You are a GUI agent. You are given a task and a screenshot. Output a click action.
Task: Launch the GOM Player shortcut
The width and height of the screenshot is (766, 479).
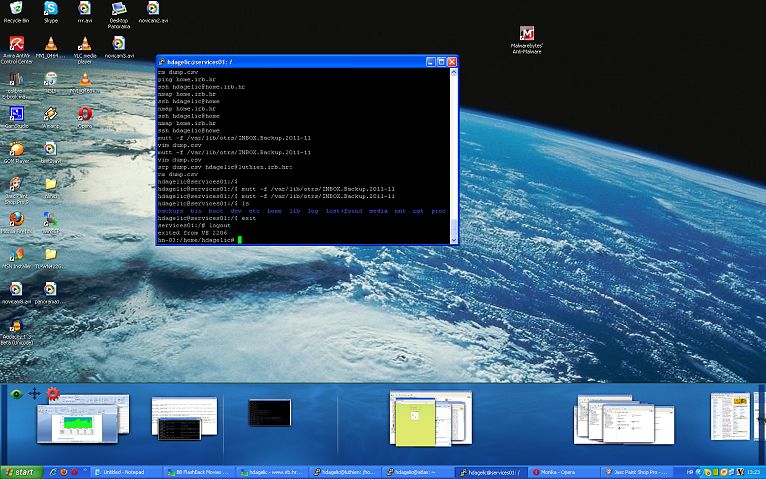pyautogui.click(x=16, y=150)
